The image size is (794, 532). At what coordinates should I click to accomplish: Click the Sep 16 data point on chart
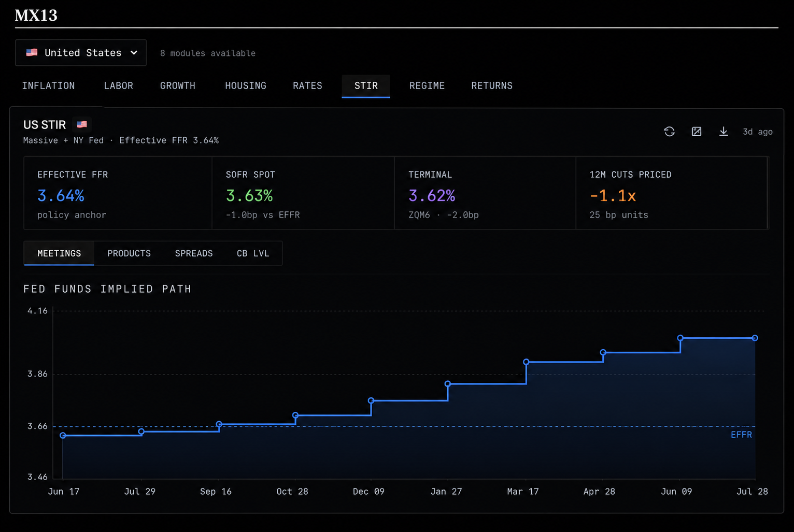pos(219,424)
